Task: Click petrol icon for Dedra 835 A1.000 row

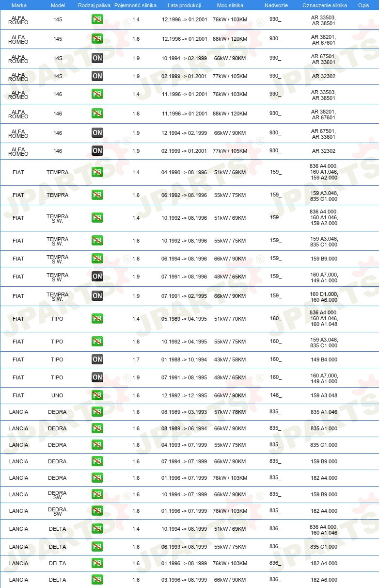Action: pos(97,428)
